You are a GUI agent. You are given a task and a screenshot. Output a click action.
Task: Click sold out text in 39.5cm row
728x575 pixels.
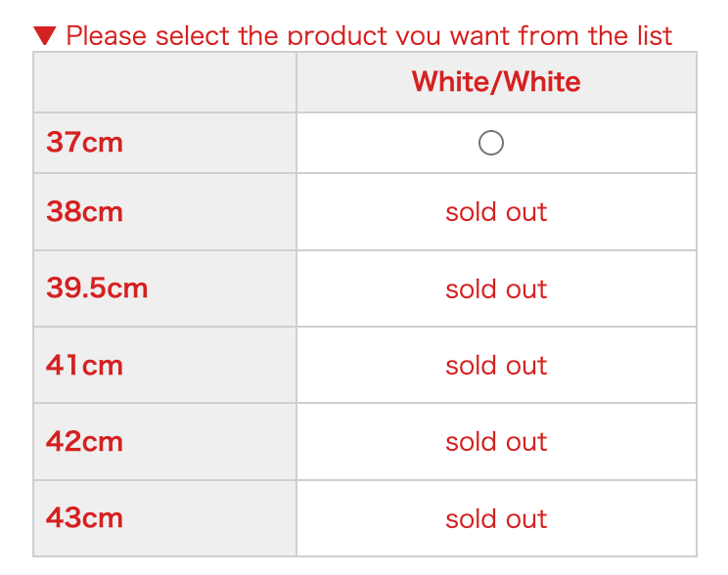pyautogui.click(x=496, y=289)
